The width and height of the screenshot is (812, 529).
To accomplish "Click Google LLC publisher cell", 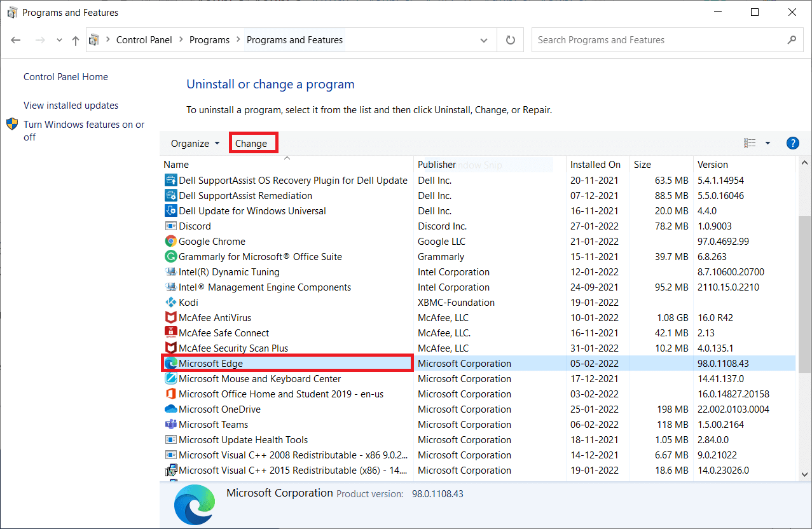I will [442, 242].
